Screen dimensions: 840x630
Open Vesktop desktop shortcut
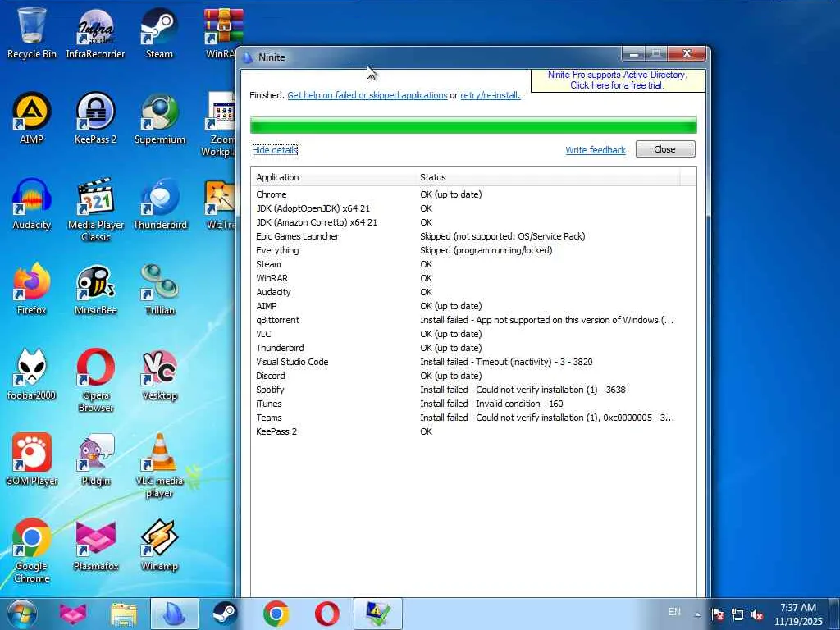(x=159, y=374)
